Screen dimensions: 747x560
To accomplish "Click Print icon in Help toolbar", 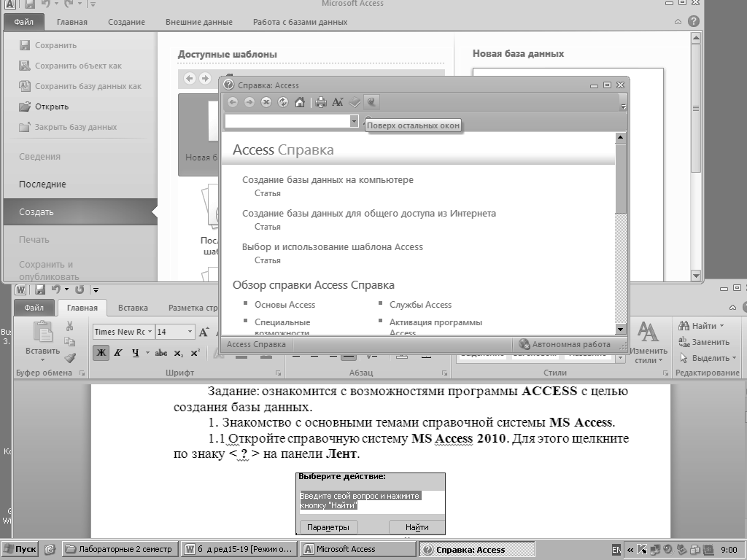I will [321, 102].
